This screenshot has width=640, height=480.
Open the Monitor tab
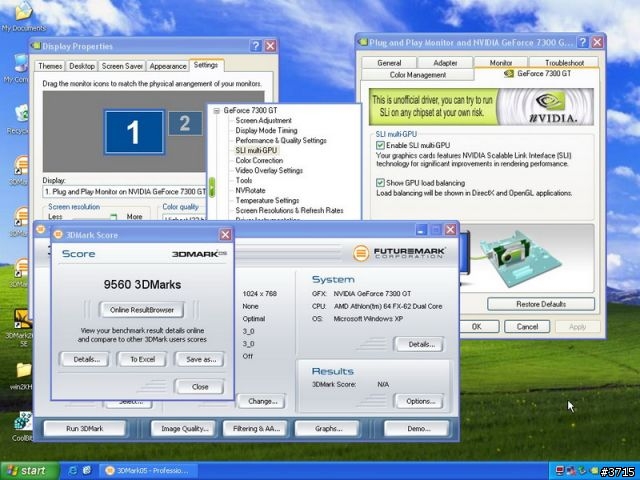pos(500,63)
